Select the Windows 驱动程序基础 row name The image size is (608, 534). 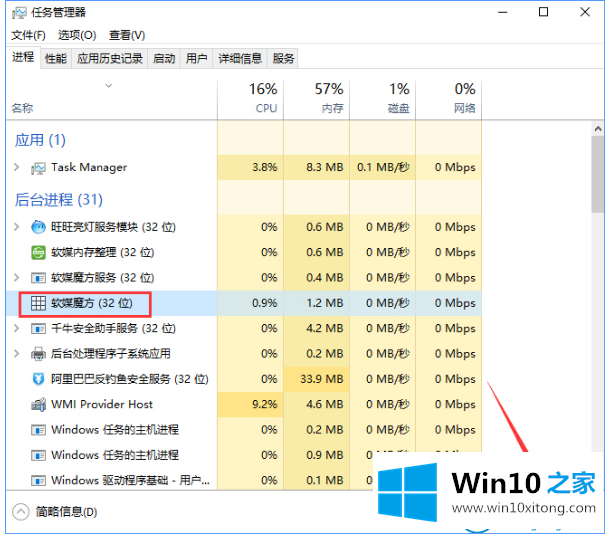click(x=131, y=480)
